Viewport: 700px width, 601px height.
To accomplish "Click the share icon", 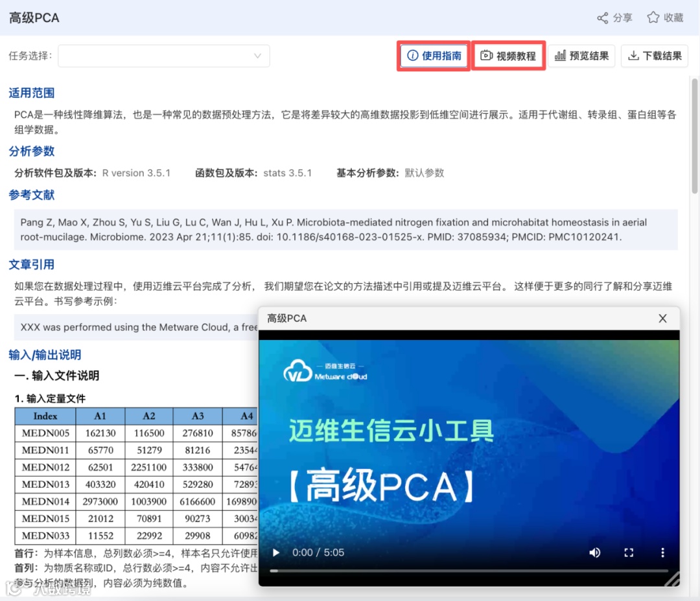I will pos(602,18).
